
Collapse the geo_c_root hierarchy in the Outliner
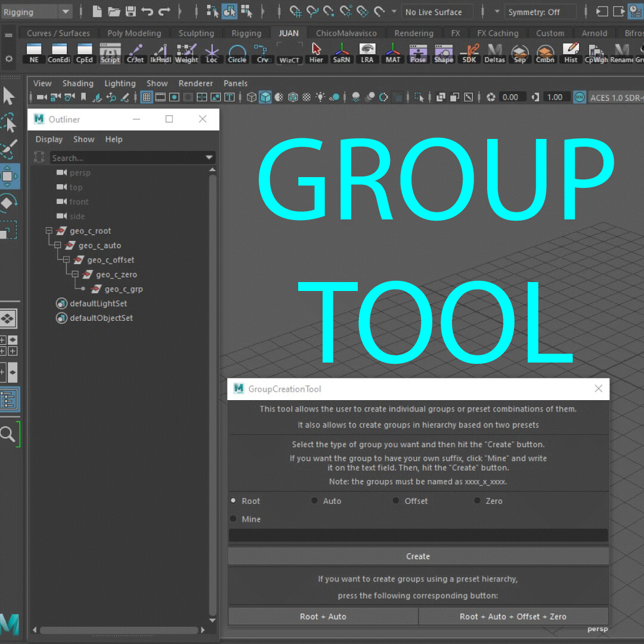tap(49, 231)
